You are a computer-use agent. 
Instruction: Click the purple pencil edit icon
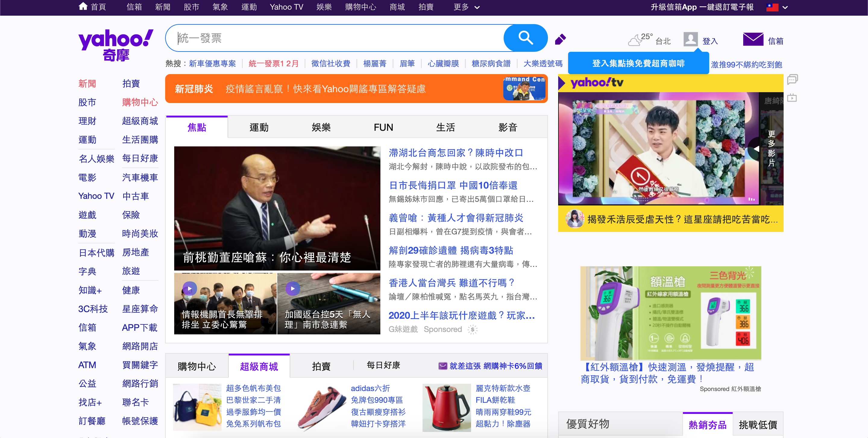pos(560,39)
